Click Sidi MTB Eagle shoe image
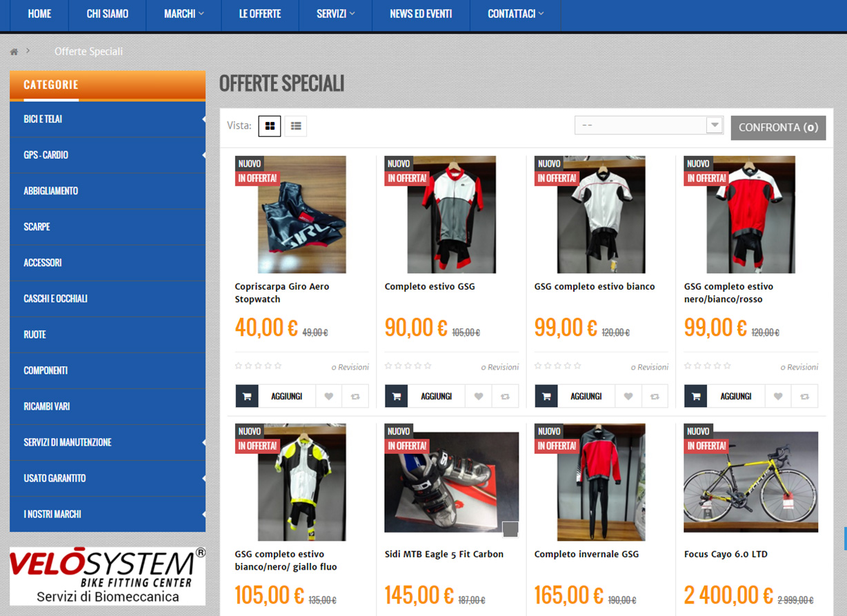Image resolution: width=847 pixels, height=616 pixels. [x=452, y=482]
